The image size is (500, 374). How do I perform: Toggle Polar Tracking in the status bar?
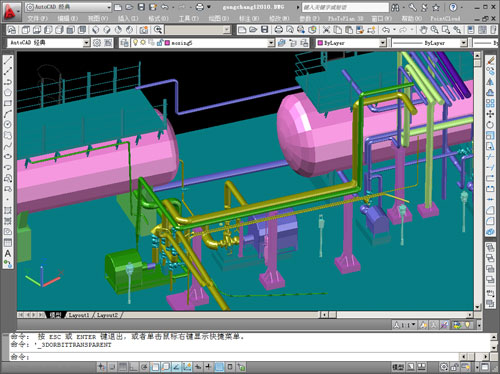click(x=144, y=367)
